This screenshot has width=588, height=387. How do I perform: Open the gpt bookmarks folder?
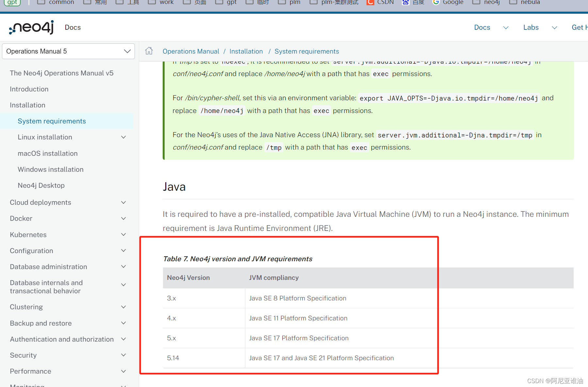(x=226, y=2)
